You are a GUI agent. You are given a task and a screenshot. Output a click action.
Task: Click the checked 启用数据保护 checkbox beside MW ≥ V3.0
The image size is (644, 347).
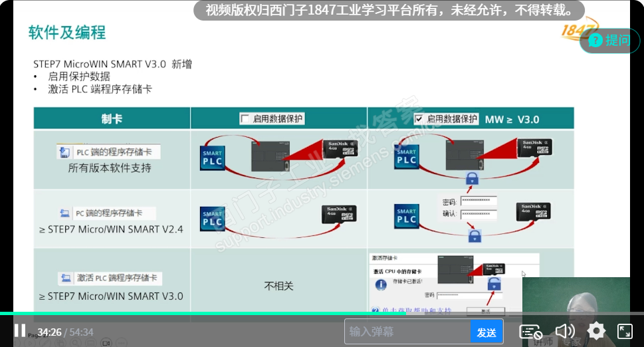[x=419, y=119]
